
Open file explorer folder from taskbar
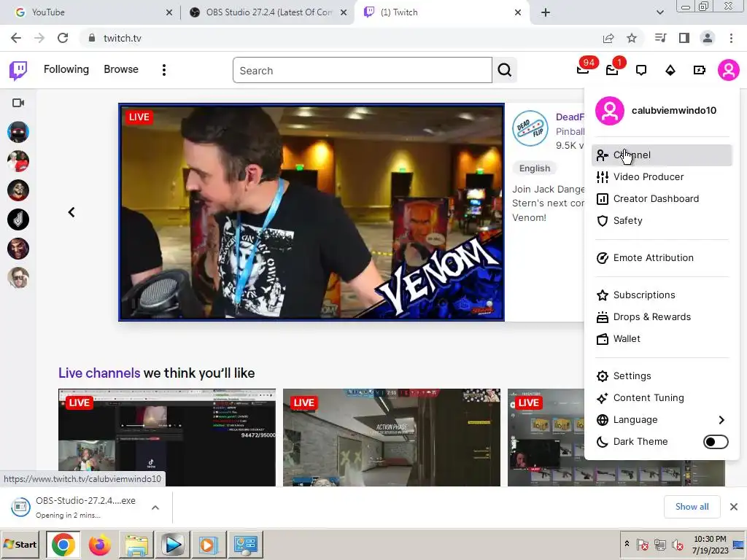pyautogui.click(x=136, y=544)
